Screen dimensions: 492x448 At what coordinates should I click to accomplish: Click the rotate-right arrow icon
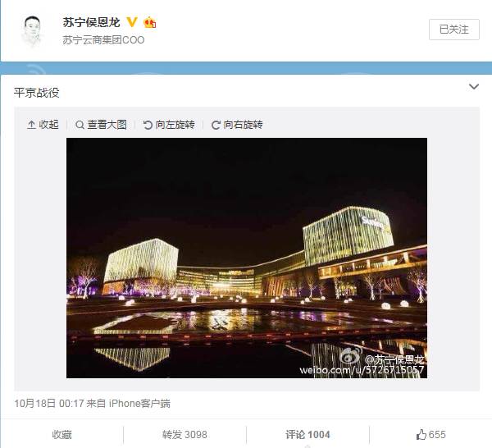coord(216,125)
